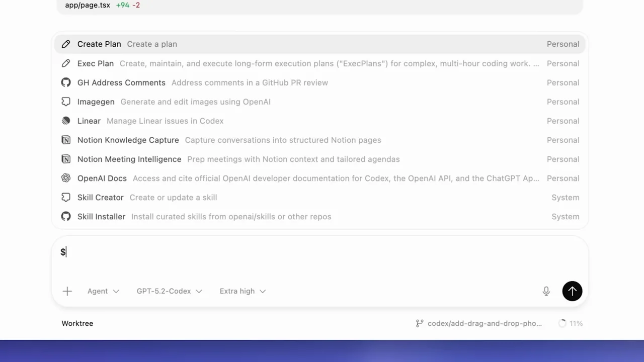Click the microphone dictation icon
This screenshot has width=644, height=362.
click(x=546, y=291)
